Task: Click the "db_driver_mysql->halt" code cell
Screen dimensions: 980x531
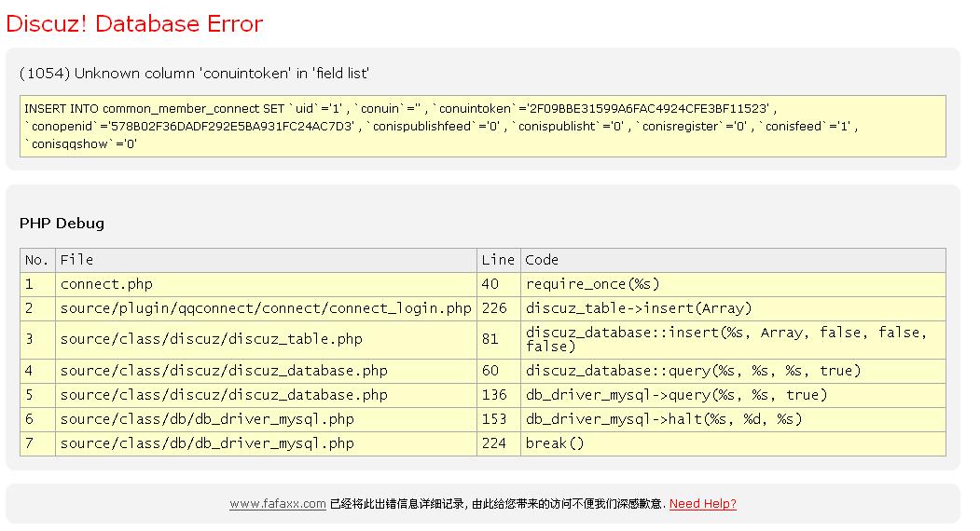Action: tap(664, 419)
